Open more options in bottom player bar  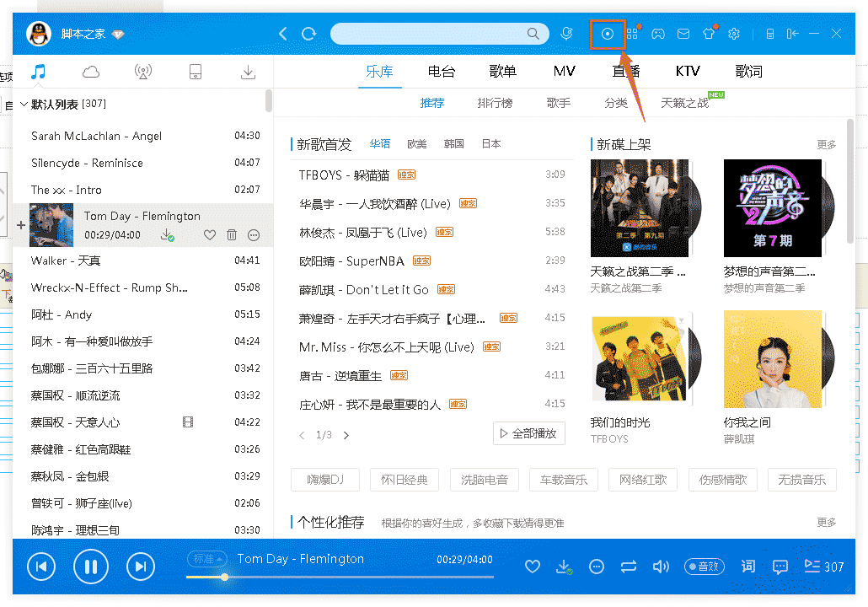(x=596, y=566)
